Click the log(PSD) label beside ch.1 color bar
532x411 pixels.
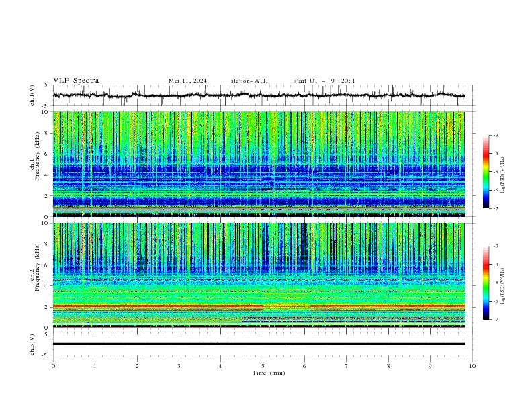pos(503,175)
